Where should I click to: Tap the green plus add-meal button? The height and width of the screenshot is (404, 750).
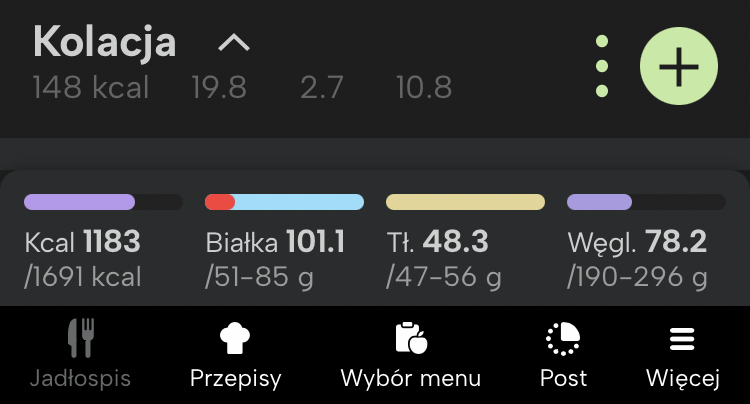[x=679, y=67]
